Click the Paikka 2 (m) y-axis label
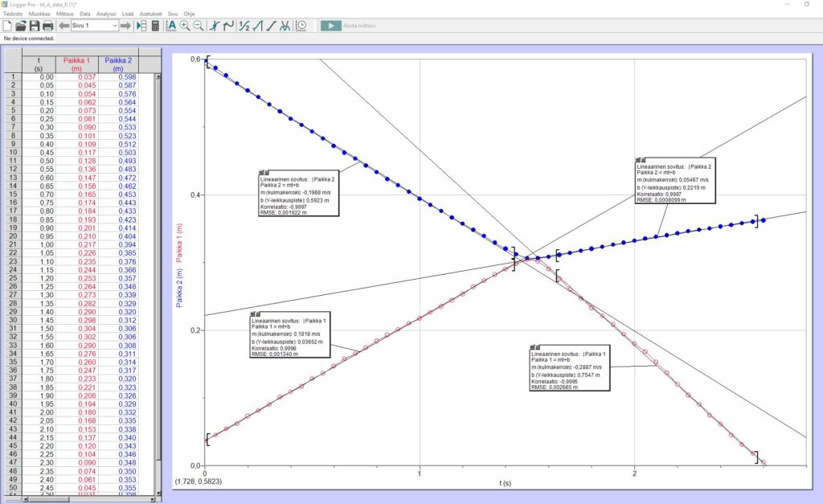 (x=181, y=286)
